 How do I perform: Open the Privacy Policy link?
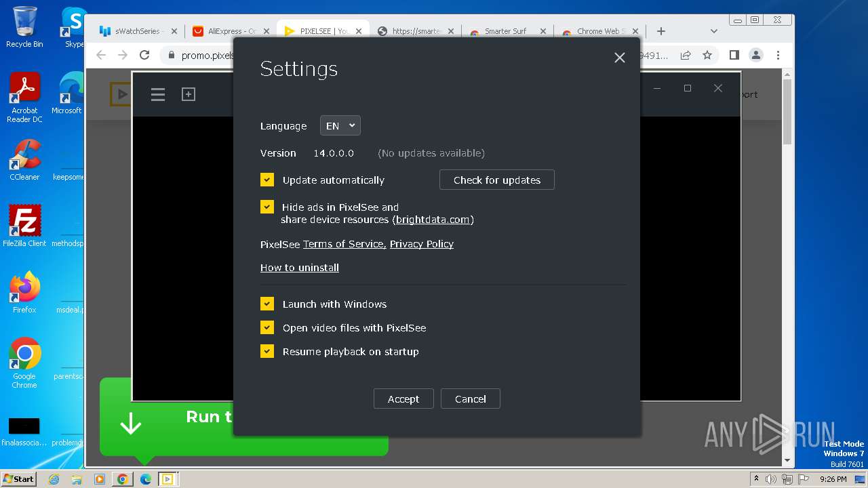click(x=422, y=244)
